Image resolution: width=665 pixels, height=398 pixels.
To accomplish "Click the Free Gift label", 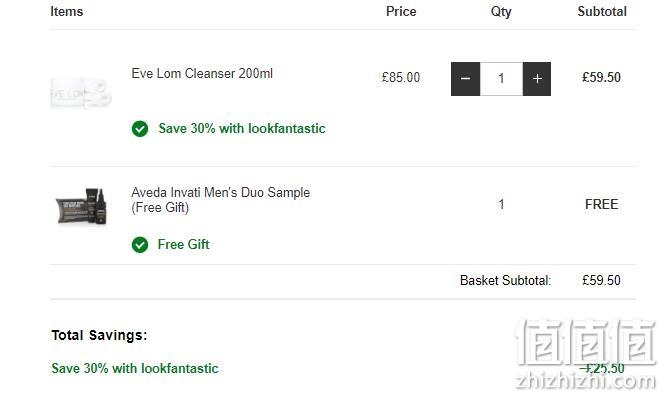I will pyautogui.click(x=183, y=244).
